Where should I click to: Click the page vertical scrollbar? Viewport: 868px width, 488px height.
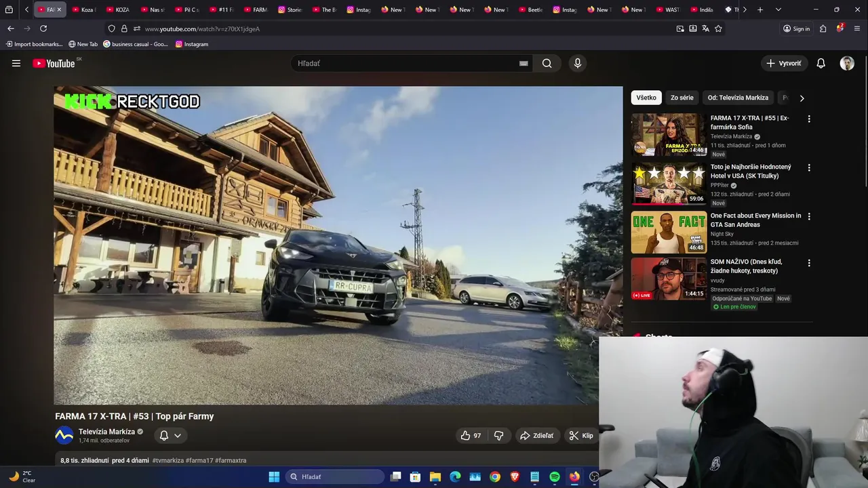(x=865, y=122)
